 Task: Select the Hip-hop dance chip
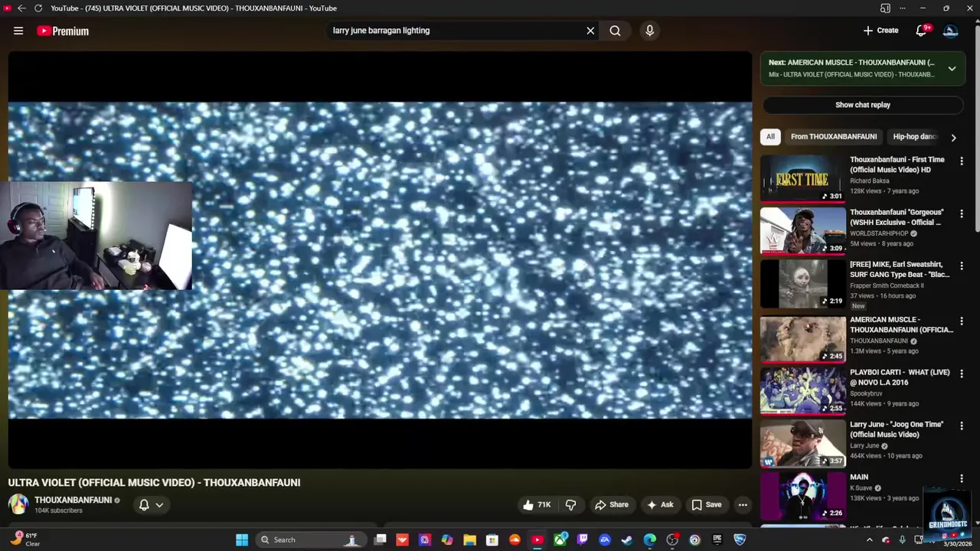(914, 136)
